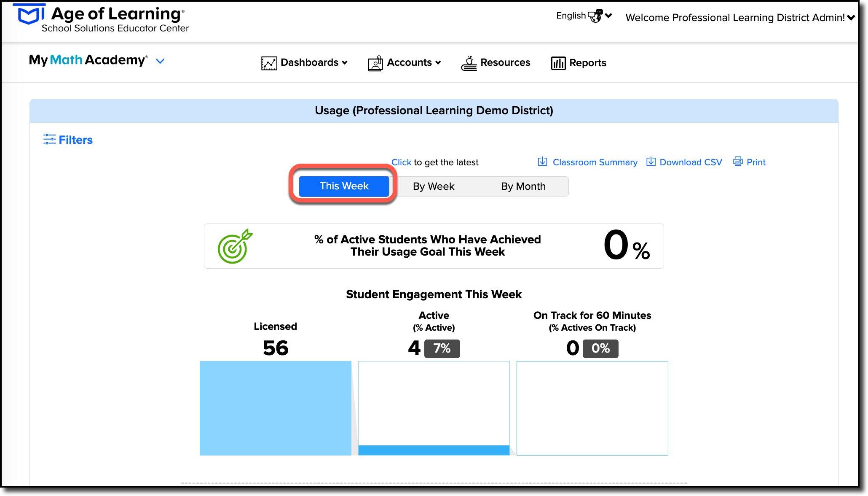This screenshot has width=868, height=496.
Task: Click the Active students filled bar
Action: coord(434,450)
